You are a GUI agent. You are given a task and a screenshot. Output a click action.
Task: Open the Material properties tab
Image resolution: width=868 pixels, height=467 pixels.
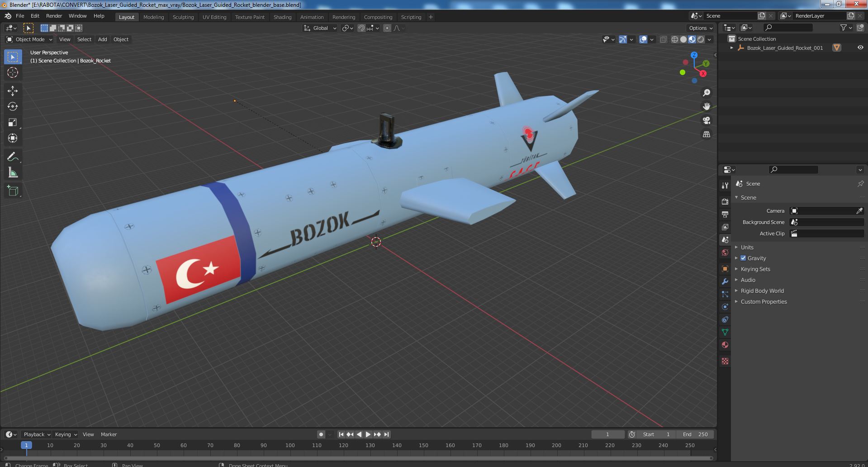725,345
